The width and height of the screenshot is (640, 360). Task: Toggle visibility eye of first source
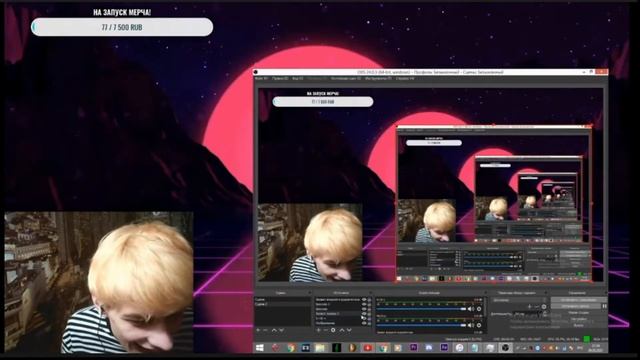coord(364,300)
